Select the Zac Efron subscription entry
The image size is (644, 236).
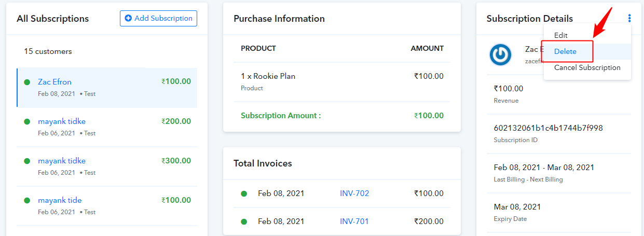tap(107, 88)
